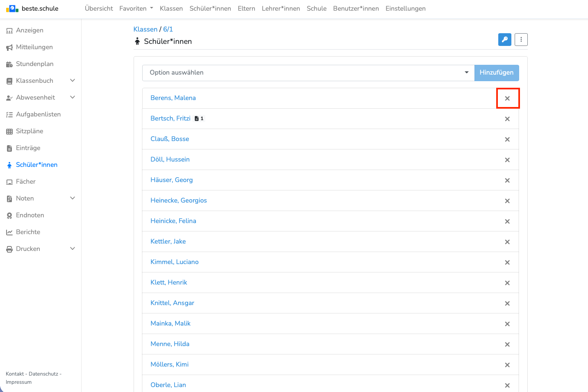Screen dimensions: 588x392
Task: Click the Klassen breadcrumb link
Action: coord(145,29)
